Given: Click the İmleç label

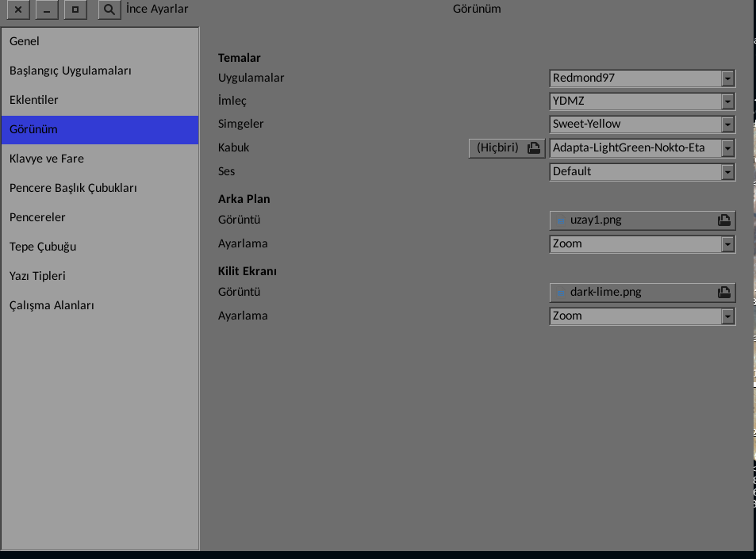Looking at the screenshot, I should pos(232,101).
